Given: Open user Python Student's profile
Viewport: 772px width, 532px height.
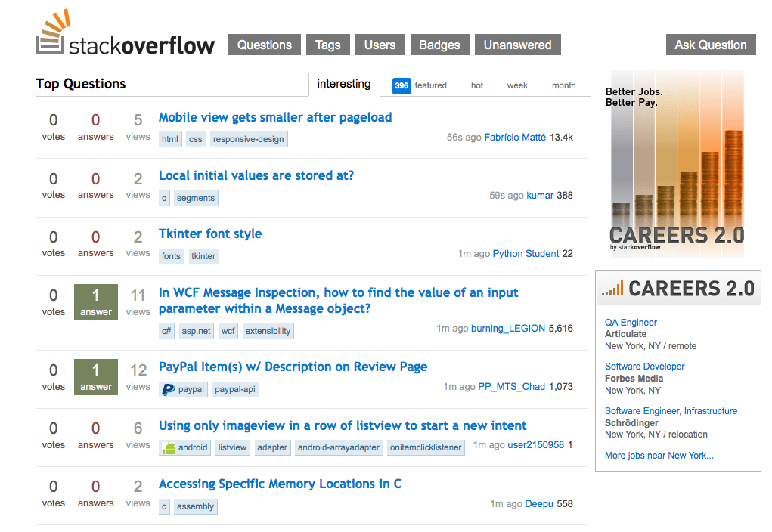Looking at the screenshot, I should pyautogui.click(x=526, y=253).
